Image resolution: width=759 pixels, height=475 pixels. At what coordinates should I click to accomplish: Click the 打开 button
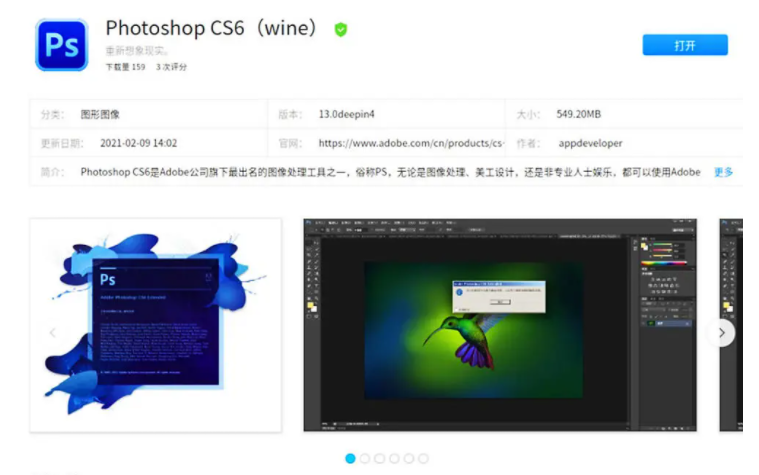(x=685, y=45)
